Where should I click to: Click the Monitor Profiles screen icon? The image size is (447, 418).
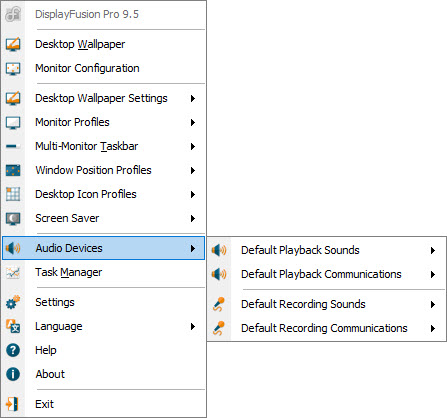pos(13,122)
